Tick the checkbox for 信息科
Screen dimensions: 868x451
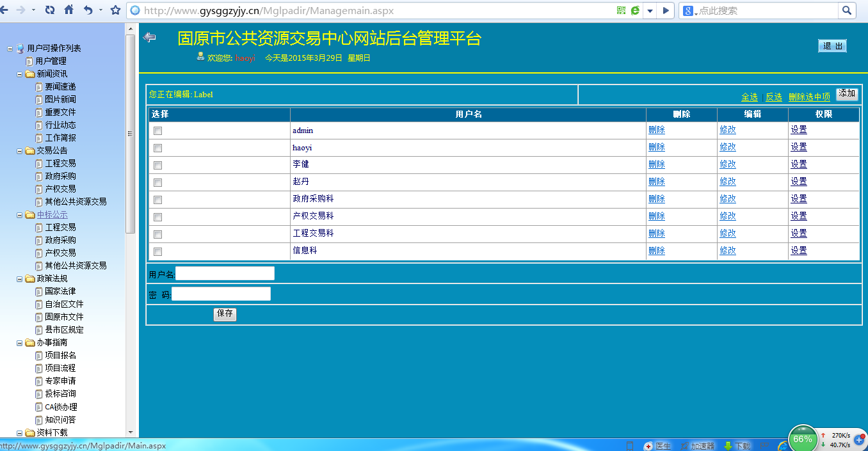click(158, 251)
